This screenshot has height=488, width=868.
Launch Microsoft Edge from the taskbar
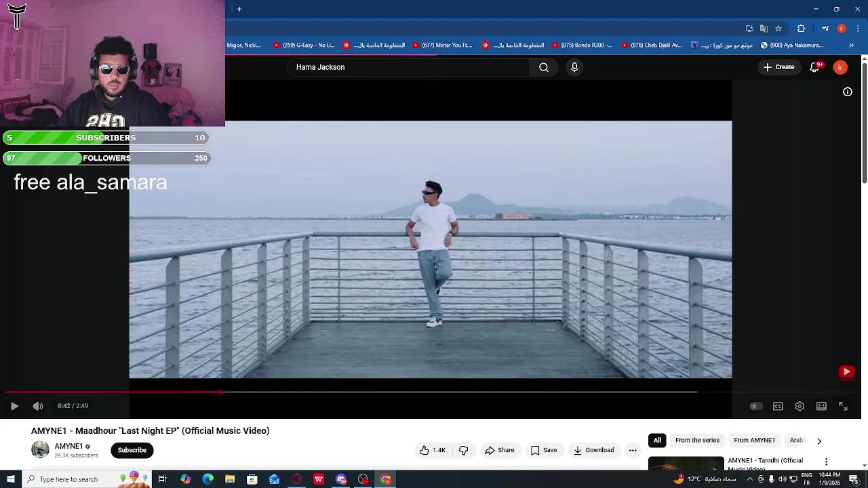point(208,479)
